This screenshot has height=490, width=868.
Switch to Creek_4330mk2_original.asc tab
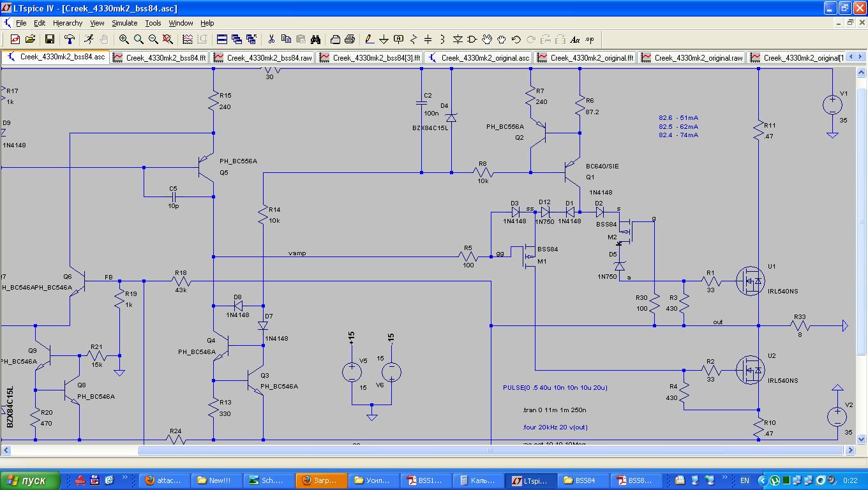coord(479,57)
